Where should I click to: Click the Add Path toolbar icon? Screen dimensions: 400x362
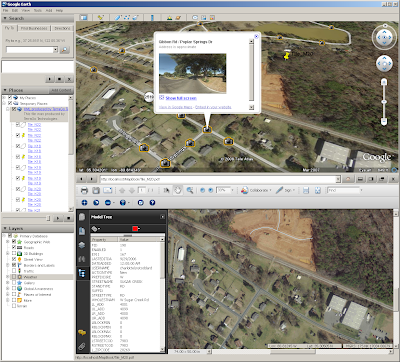pos(127,18)
